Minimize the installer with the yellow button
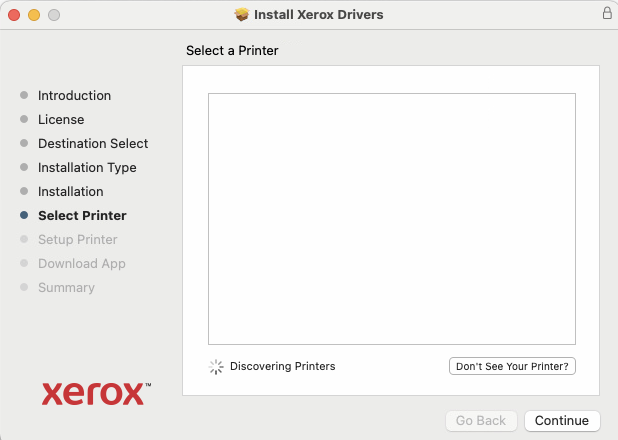 tap(34, 15)
